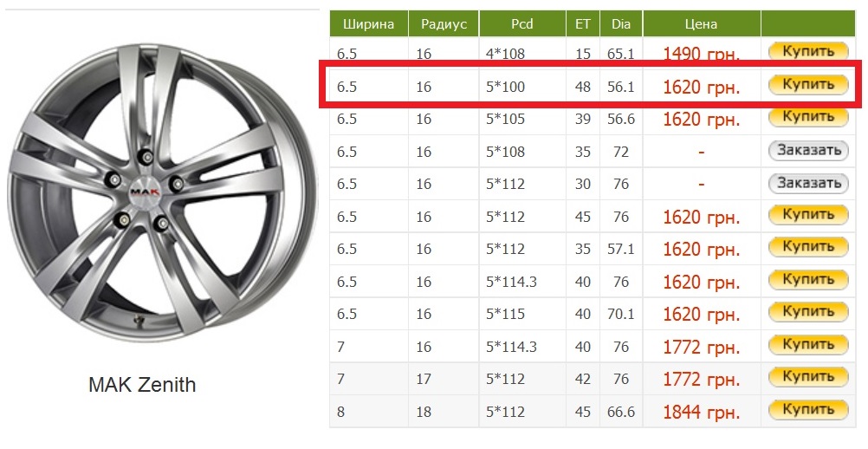868x449 pixels.
Task: Click the Радиус column header
Action: [444, 24]
